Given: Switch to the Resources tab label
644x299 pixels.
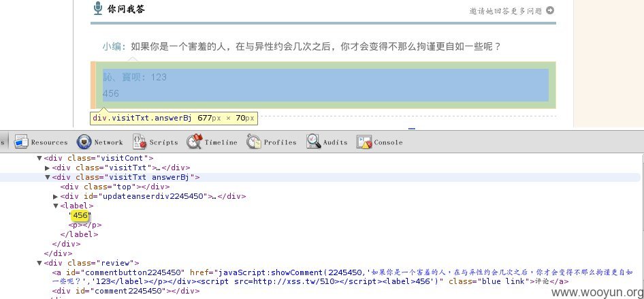Looking at the screenshot, I should pyautogui.click(x=49, y=142).
